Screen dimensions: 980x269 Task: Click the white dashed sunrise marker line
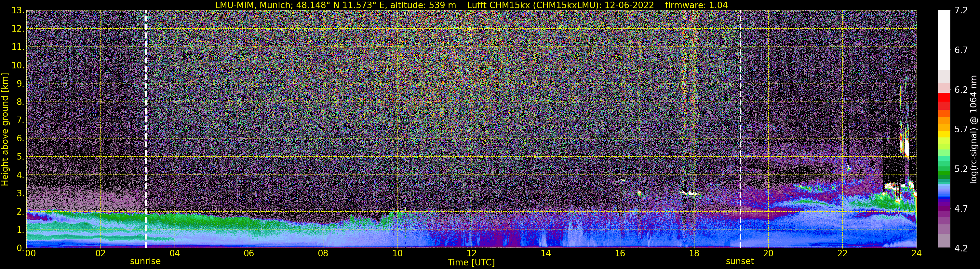pos(146,129)
